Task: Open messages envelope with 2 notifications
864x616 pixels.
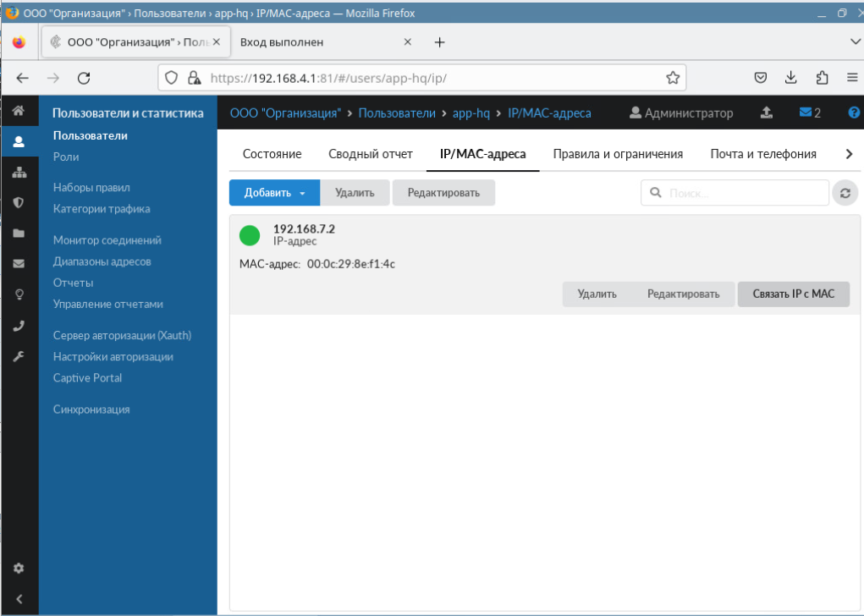Action: [x=810, y=113]
